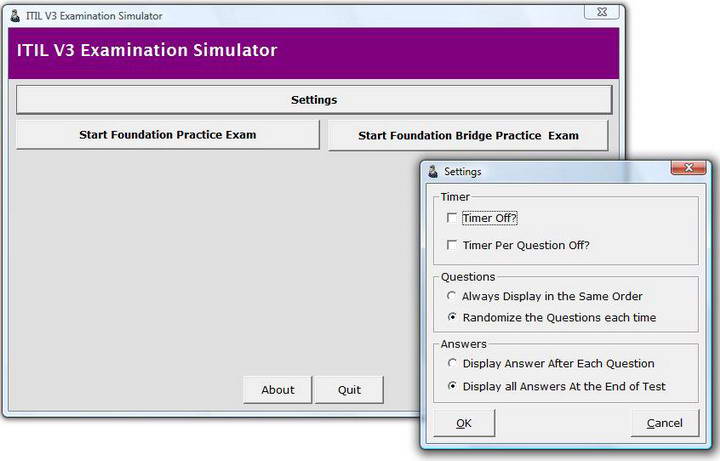
Task: Click the main window title bar app icon
Action: click(x=15, y=16)
